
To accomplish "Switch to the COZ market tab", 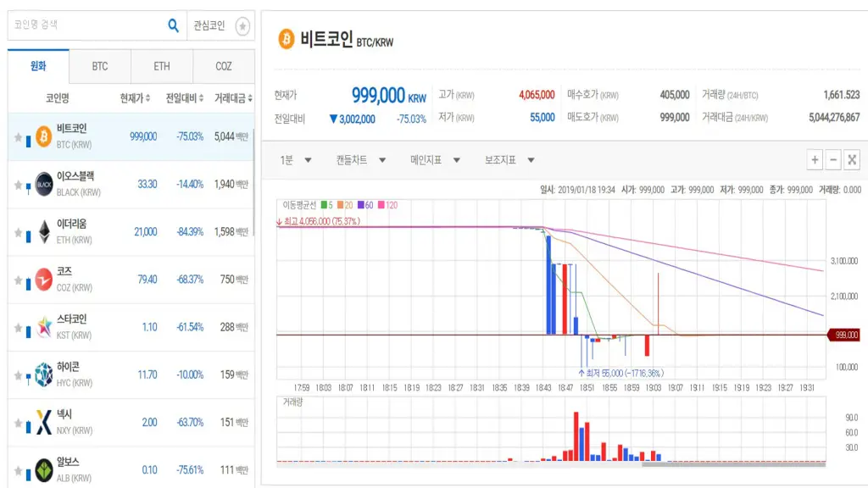I will [223, 66].
